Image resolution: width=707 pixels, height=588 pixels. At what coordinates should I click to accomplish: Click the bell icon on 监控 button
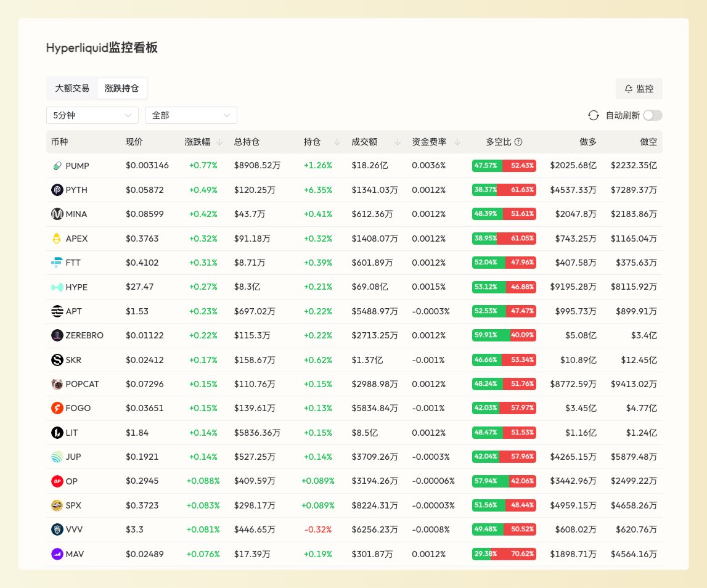(628, 88)
